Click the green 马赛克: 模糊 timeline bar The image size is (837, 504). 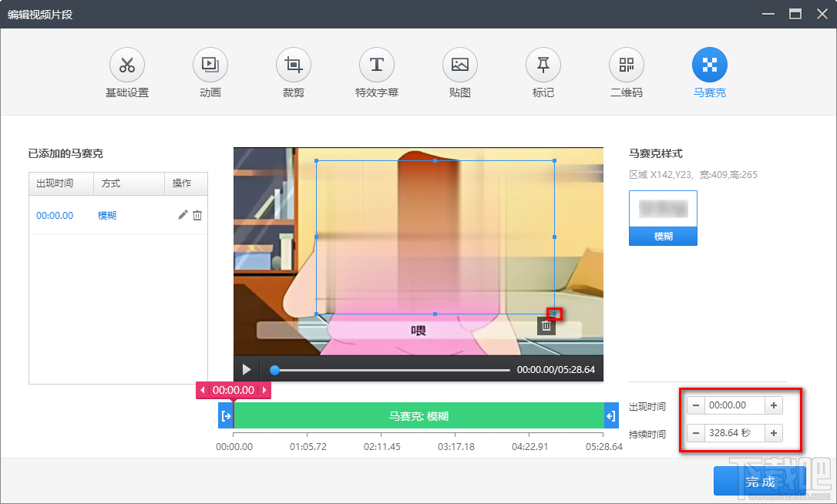tap(420, 416)
